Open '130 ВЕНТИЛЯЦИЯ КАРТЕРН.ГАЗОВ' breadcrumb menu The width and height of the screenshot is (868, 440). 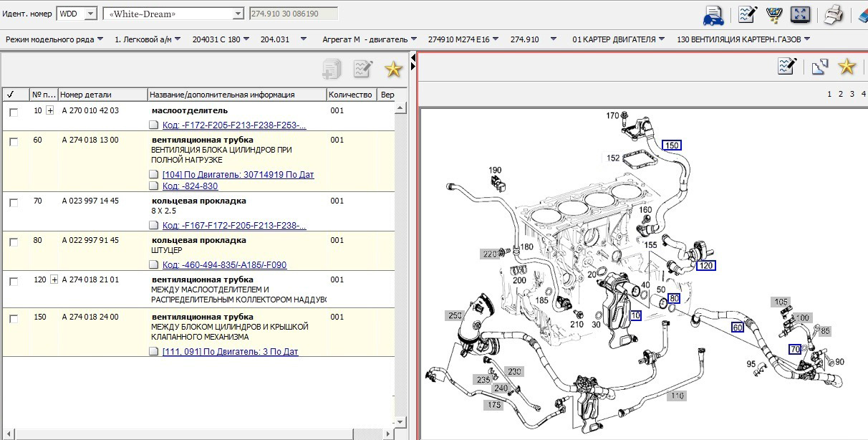pos(743,39)
